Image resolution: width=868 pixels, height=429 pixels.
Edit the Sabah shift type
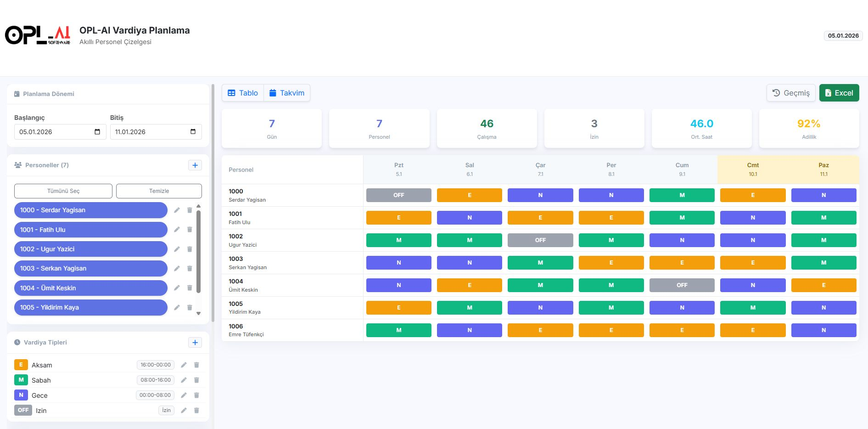184,380
